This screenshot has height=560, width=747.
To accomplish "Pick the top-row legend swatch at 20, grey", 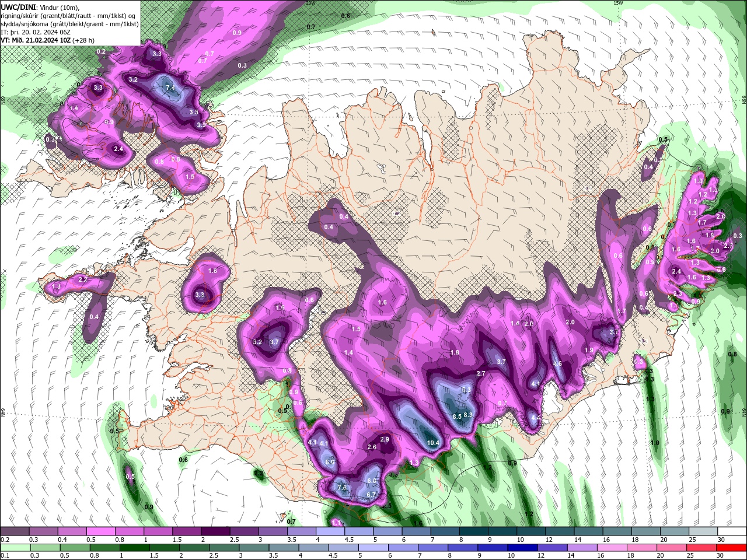I will point(675,531).
